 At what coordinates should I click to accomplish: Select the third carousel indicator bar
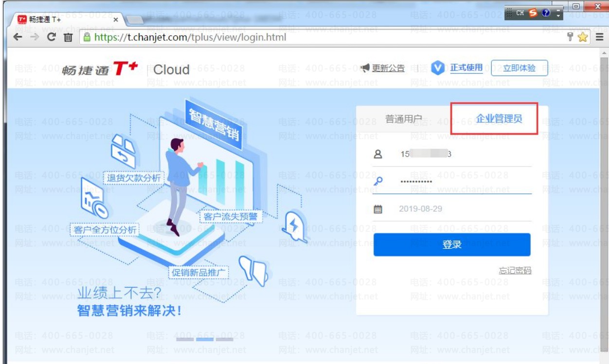(225, 339)
